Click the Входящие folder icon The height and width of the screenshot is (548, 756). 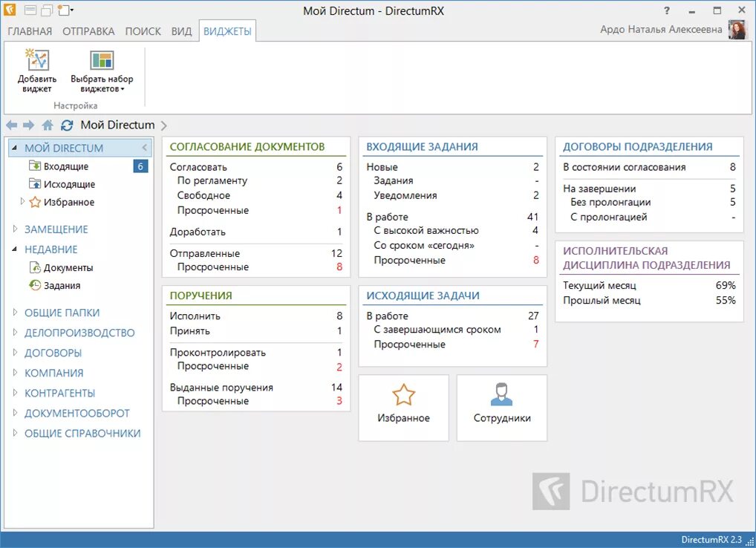(35, 166)
